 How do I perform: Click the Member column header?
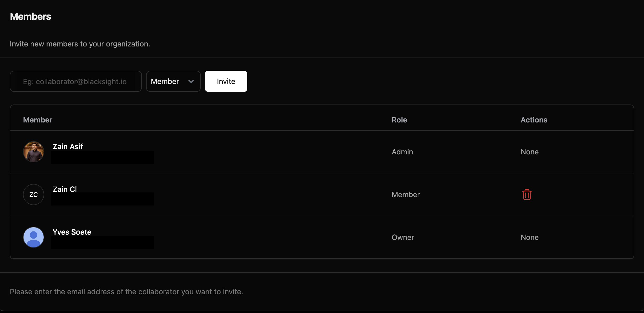click(x=38, y=120)
